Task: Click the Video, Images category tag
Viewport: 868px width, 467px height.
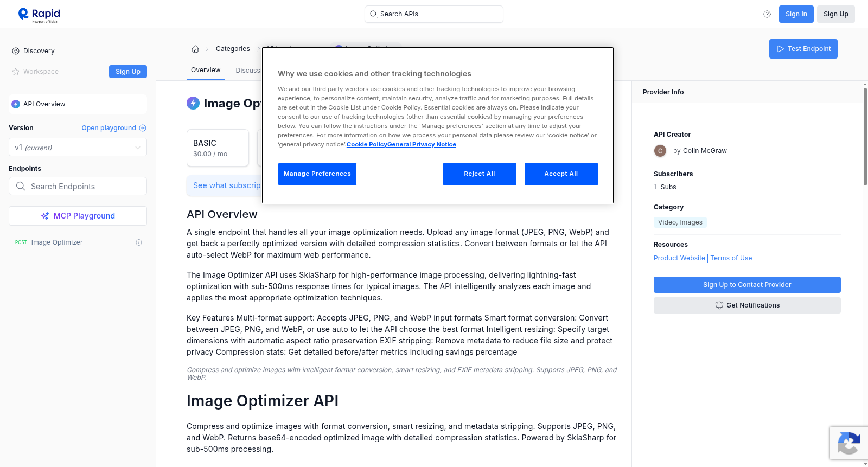Action: [680, 222]
